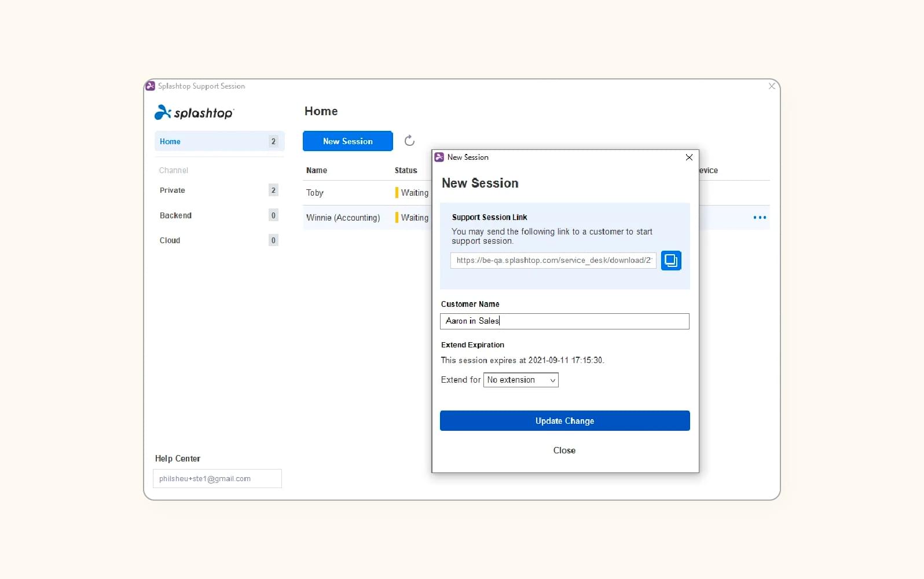The image size is (924, 579).
Task: Sort by the Status column header
Action: click(406, 170)
